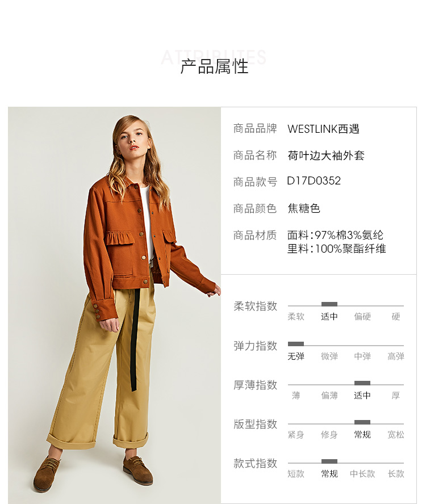
Task: Choose 柔软 on the softness index
Action: coord(296,317)
